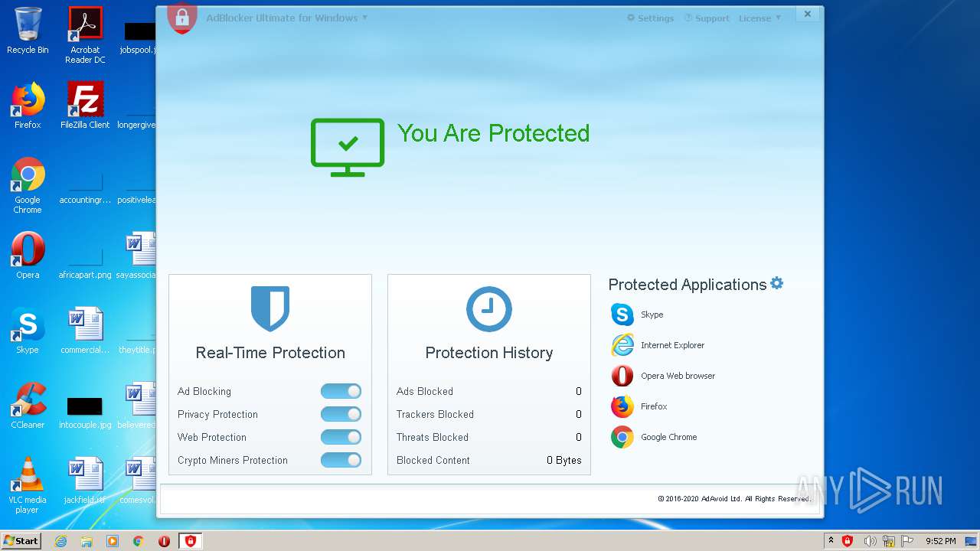Open the taskbar file explorer folder icon

(87, 541)
